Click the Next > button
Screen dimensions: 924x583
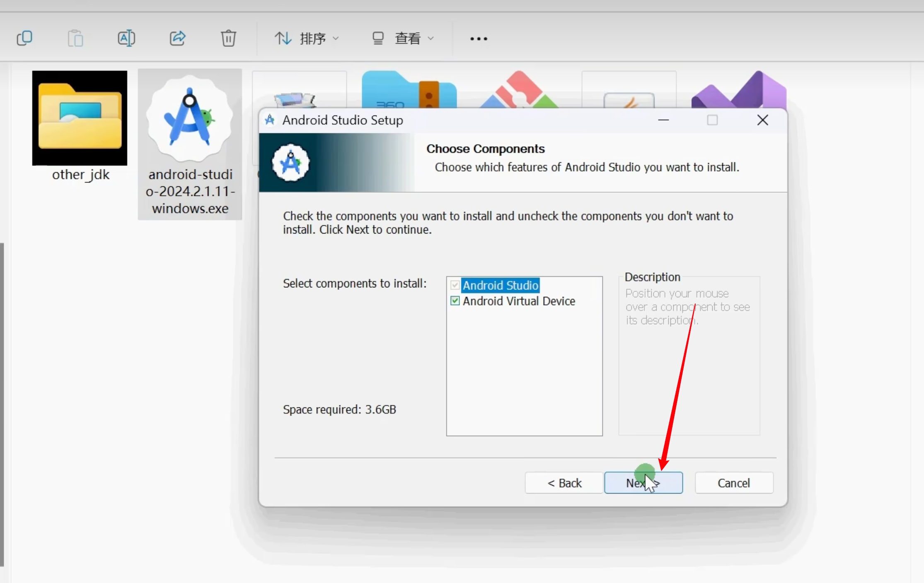click(643, 483)
